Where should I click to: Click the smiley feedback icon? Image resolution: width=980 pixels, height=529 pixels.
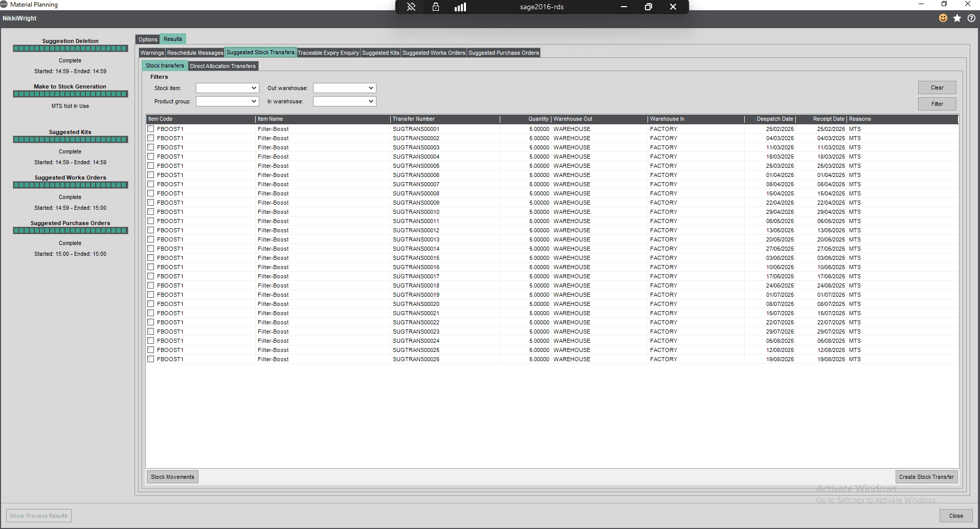coord(943,18)
